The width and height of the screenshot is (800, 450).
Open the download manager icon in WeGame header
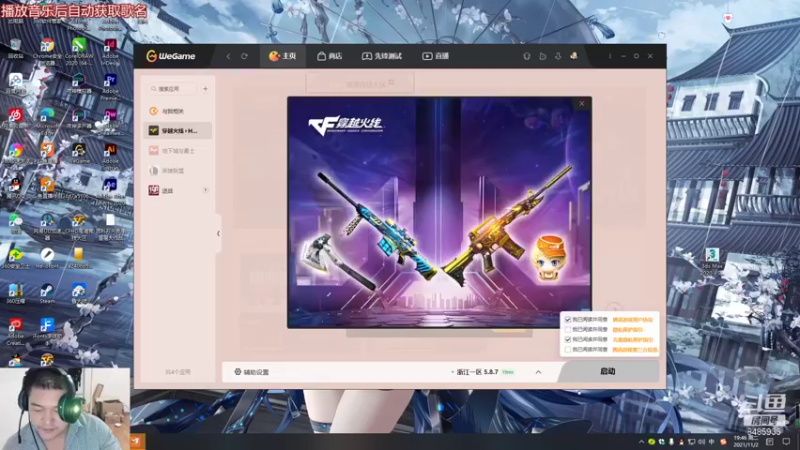coord(558,56)
